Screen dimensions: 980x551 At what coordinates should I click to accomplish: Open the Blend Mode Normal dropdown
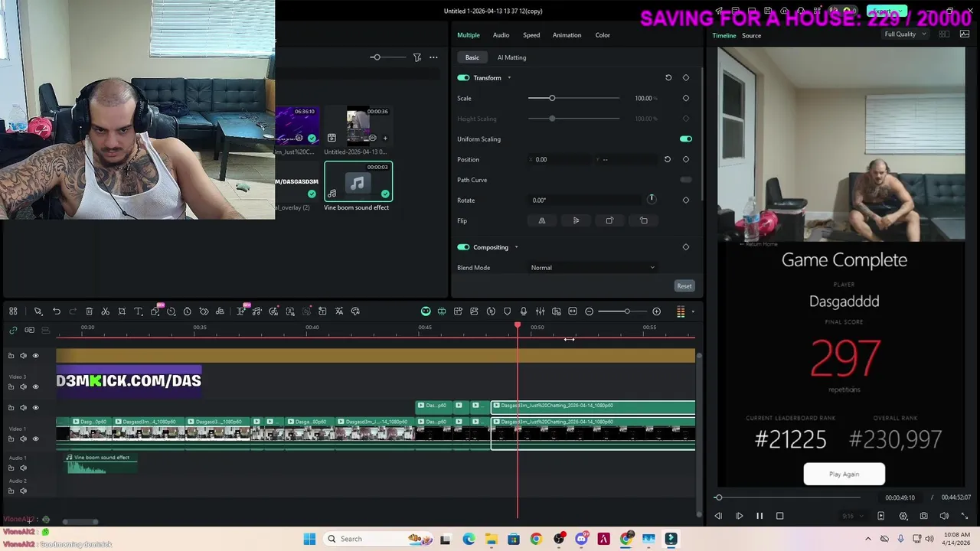coord(593,268)
